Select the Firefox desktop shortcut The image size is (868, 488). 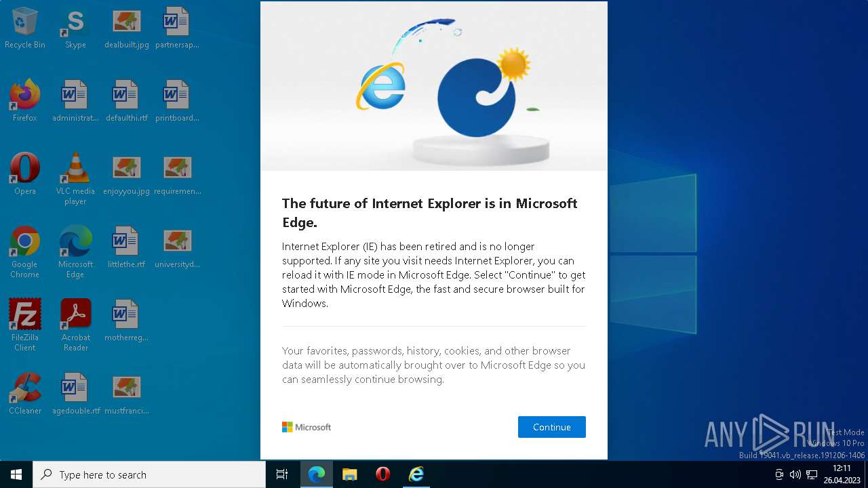tap(25, 101)
